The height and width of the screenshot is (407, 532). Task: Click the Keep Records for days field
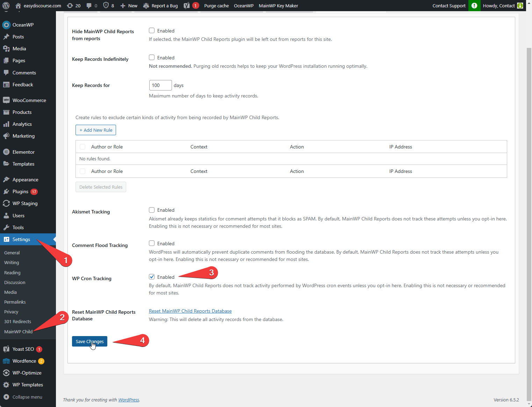(160, 85)
